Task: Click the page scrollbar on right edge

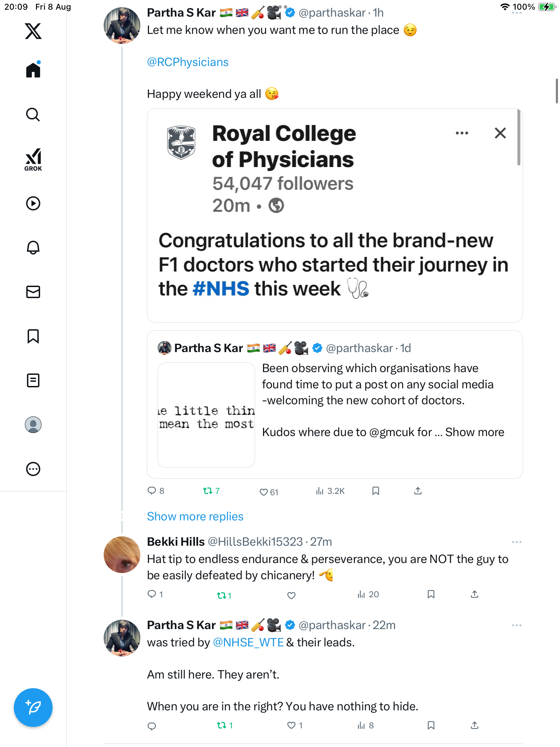Action: (x=557, y=91)
